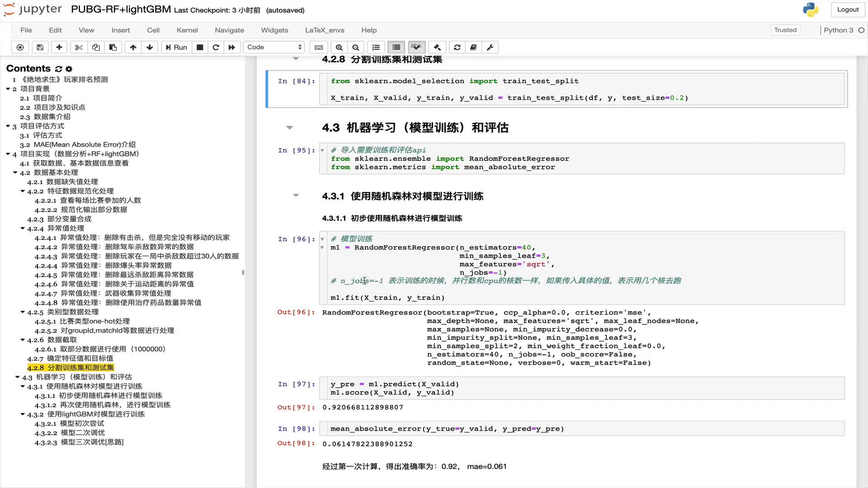The height and width of the screenshot is (488, 868).
Task: Fold code in cell In [95]
Action: tap(322, 150)
